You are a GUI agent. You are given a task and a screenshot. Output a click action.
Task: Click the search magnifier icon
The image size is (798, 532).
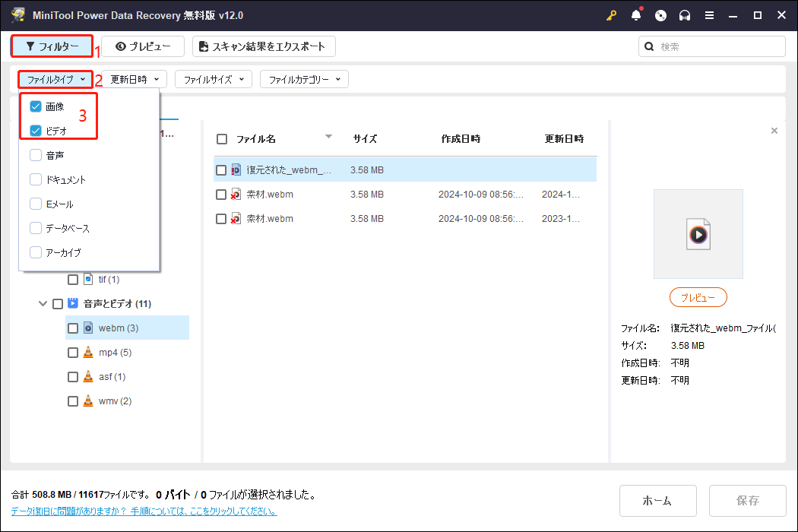649,46
